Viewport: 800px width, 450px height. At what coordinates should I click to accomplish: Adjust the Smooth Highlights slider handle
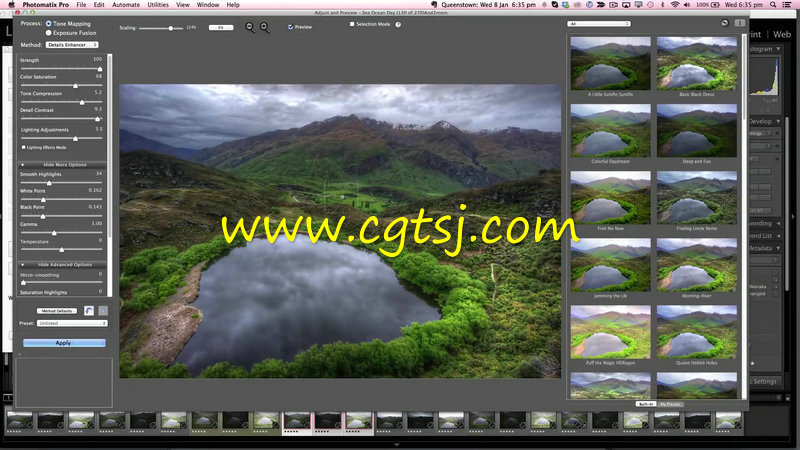pyautogui.click(x=49, y=183)
